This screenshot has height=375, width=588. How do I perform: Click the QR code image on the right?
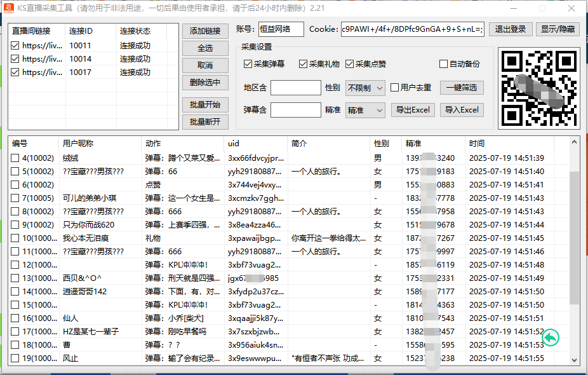click(x=538, y=87)
